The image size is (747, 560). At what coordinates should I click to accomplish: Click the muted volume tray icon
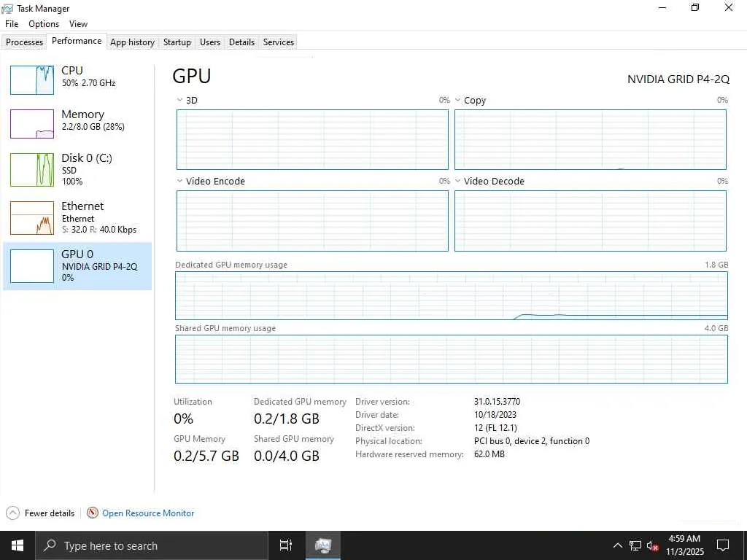[x=653, y=545]
